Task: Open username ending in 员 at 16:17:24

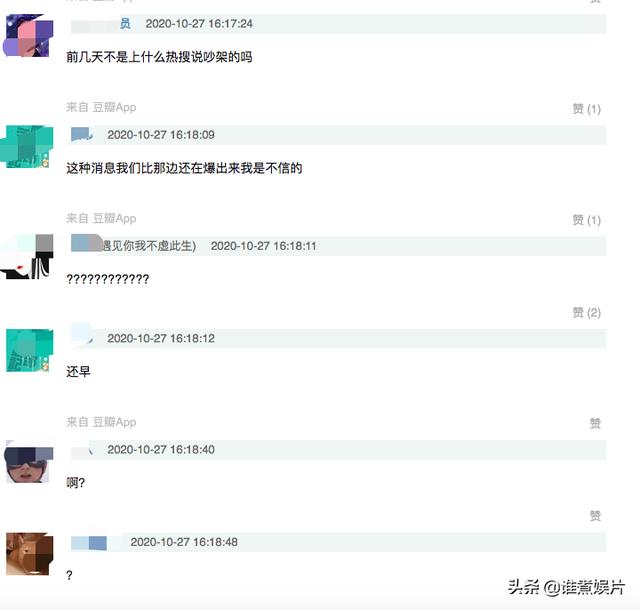Action: click(101, 24)
